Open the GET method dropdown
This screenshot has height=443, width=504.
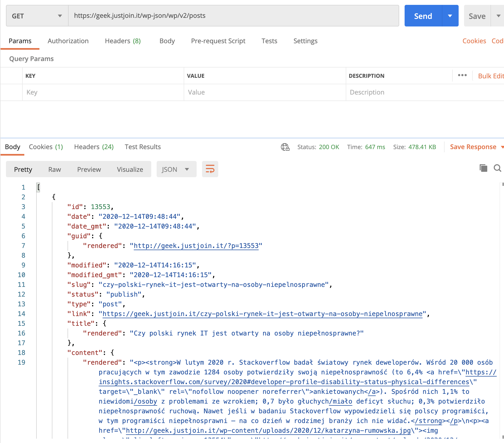pyautogui.click(x=37, y=16)
